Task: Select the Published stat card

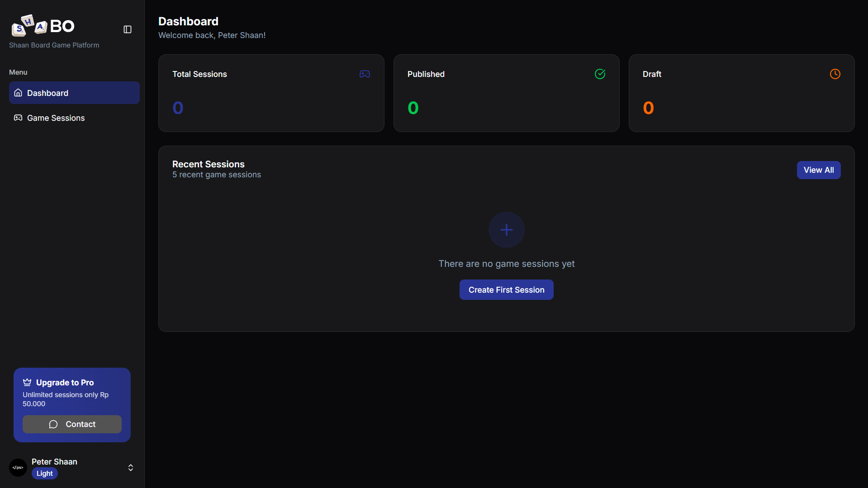Action: point(506,93)
